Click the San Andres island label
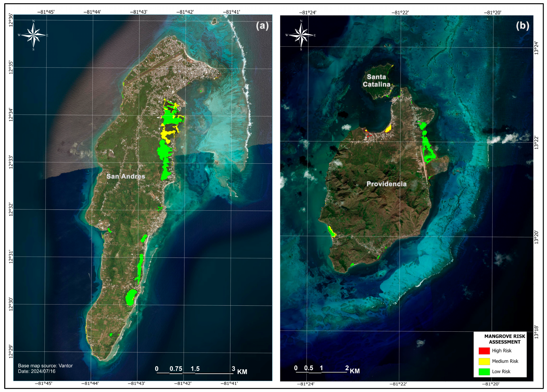Screen dimensions: 547x392 coord(126,176)
